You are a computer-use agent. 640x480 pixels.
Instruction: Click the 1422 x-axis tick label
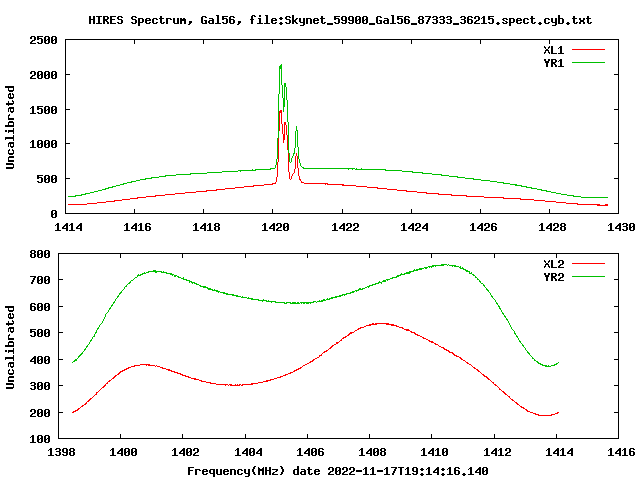coord(345,227)
